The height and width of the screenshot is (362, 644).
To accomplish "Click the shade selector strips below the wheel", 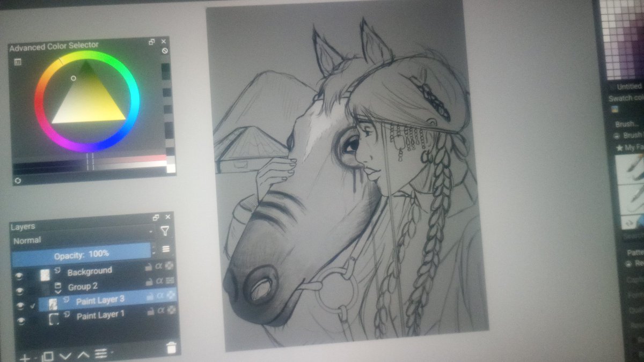I will coord(90,162).
